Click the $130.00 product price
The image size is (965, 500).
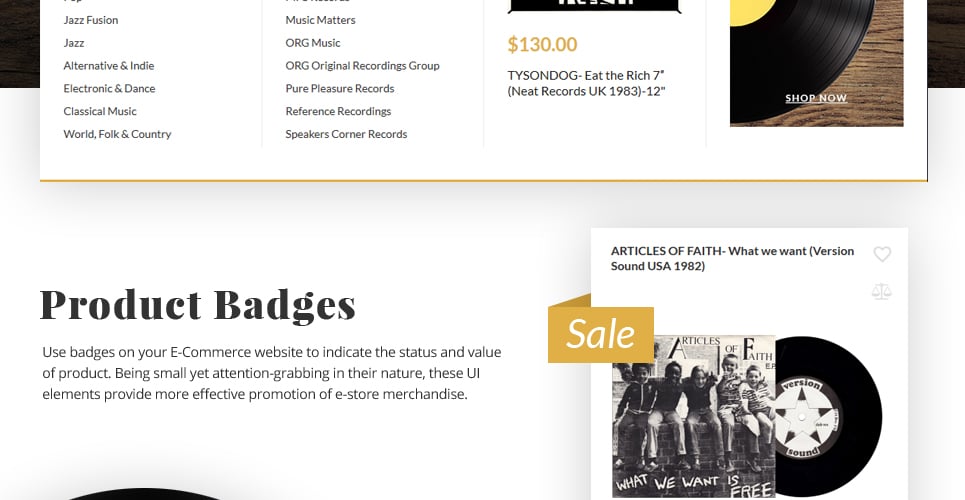pyautogui.click(x=542, y=44)
